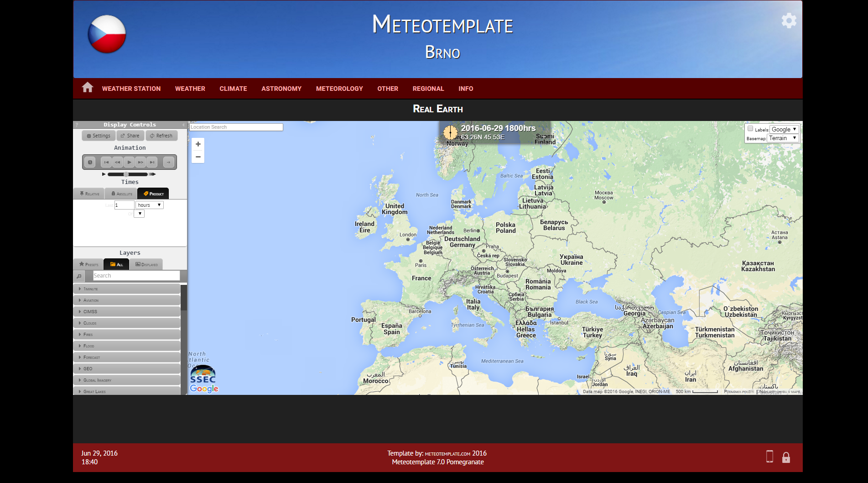This screenshot has height=483, width=868.
Task: Open the Settings panel in Display Controls
Action: pos(98,136)
